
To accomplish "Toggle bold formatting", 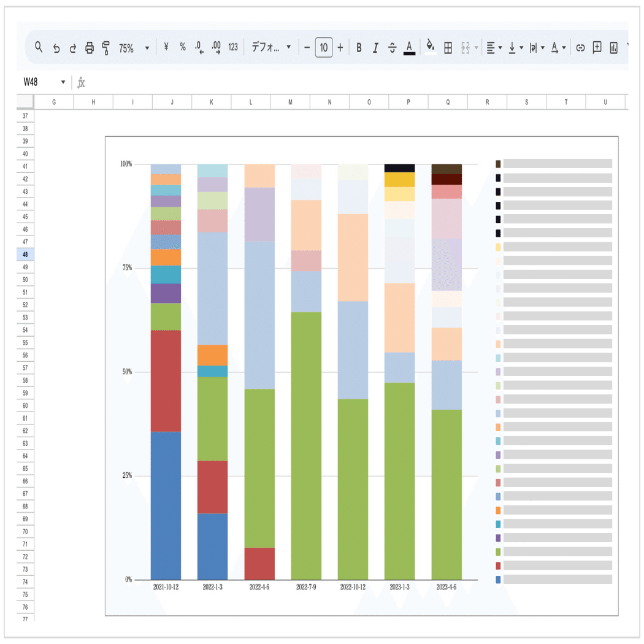I will 359,48.
